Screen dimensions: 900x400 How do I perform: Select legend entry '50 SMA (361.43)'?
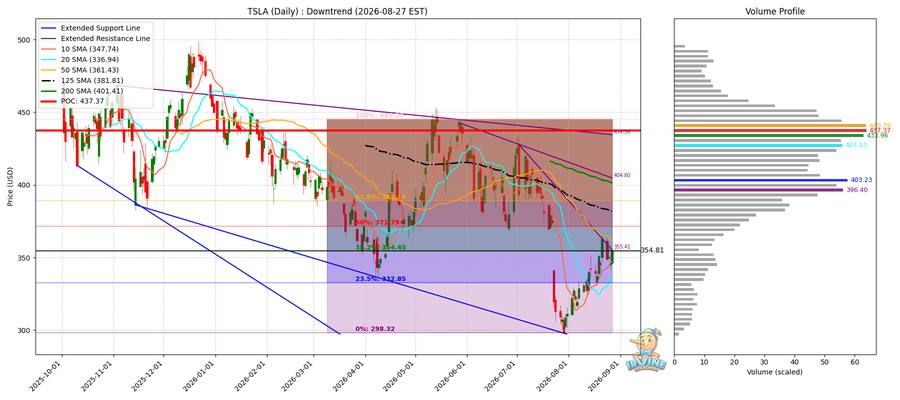point(90,69)
